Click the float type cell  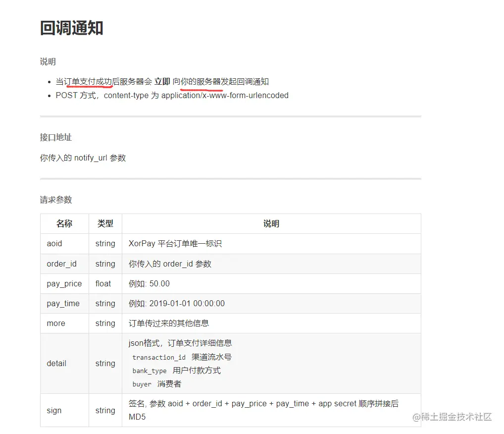click(105, 284)
